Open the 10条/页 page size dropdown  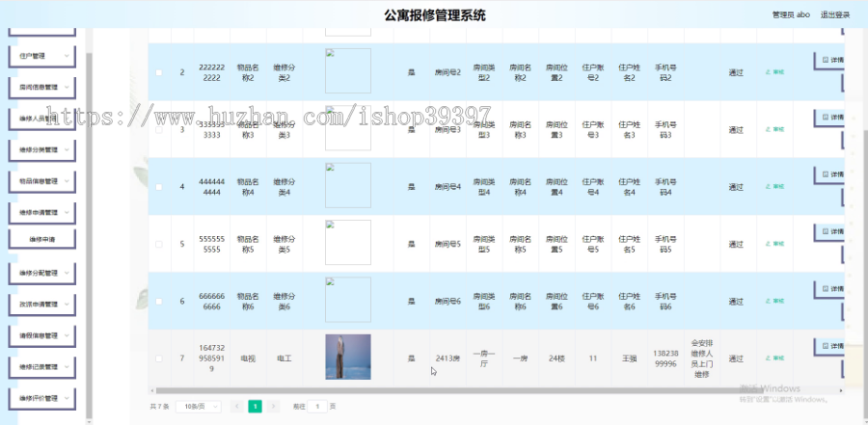click(x=198, y=407)
